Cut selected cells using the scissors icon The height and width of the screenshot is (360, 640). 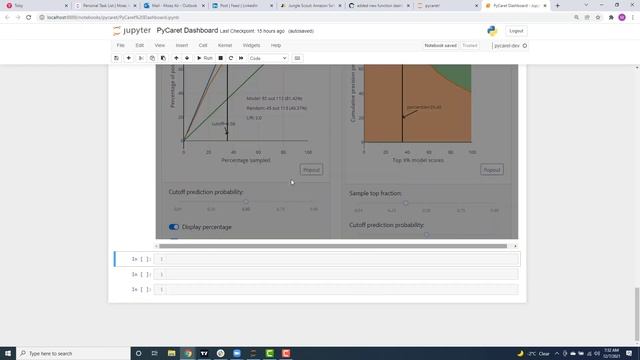coord(141,58)
